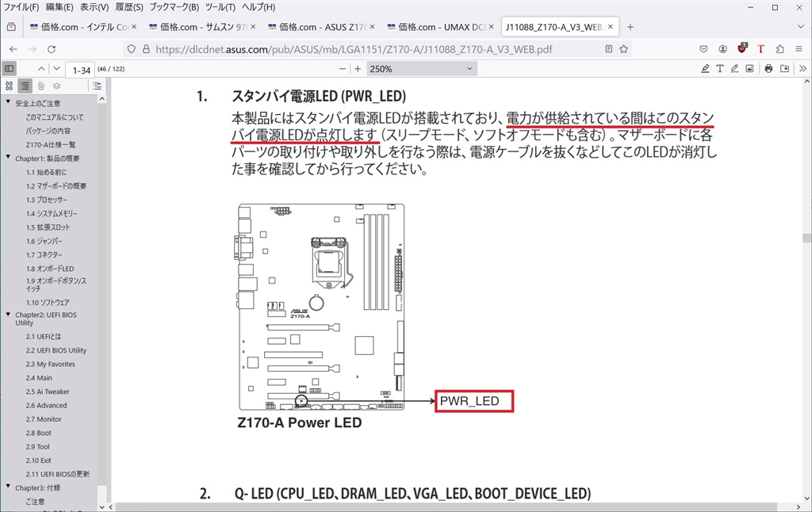
Task: Open the 表示(V) menu
Action: tap(94, 7)
